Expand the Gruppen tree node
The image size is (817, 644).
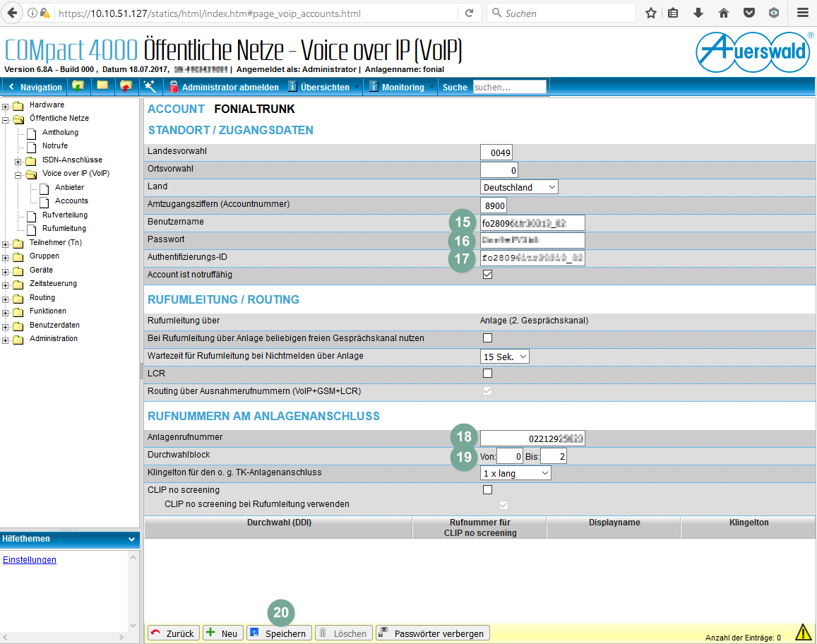coord(6,258)
